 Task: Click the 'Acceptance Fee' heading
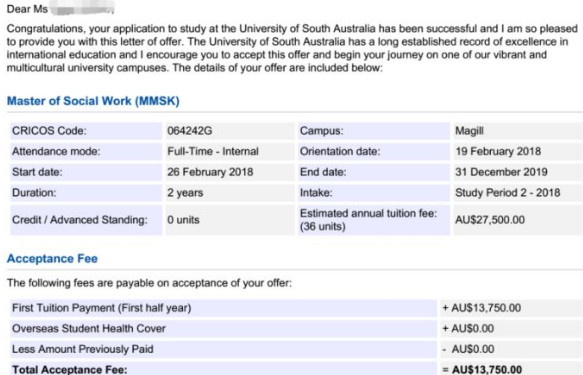52,259
